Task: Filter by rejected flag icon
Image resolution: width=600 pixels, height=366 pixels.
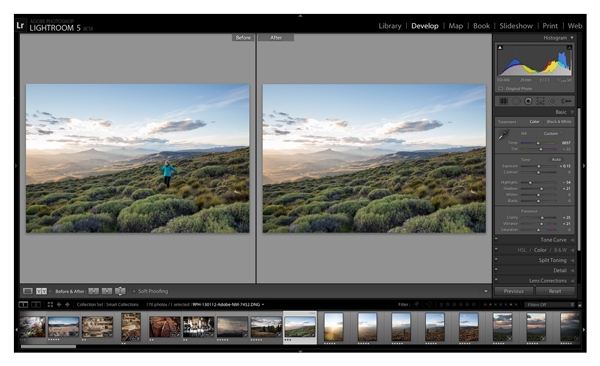Action: (429, 305)
